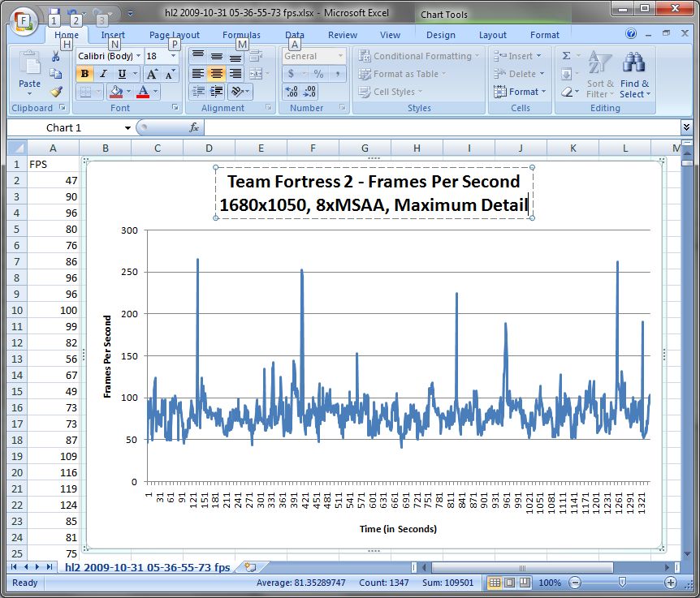Open the Insert ribbon tab
Screen dimensions: 700x598
coord(113,35)
